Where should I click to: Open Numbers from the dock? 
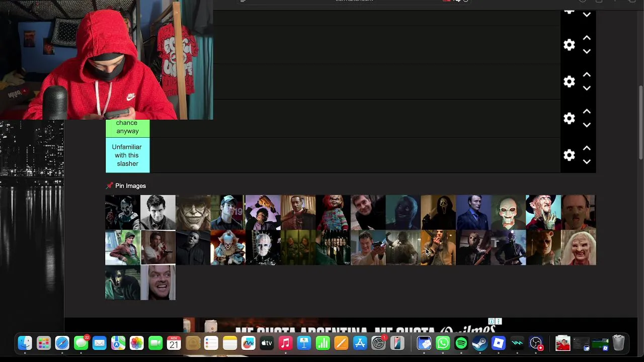click(323, 343)
